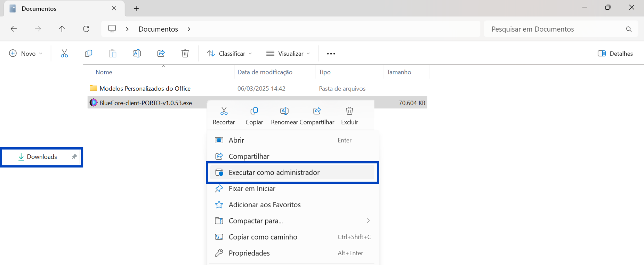The width and height of the screenshot is (644, 274).
Task: Select Executar como administrador
Action: coord(292,172)
